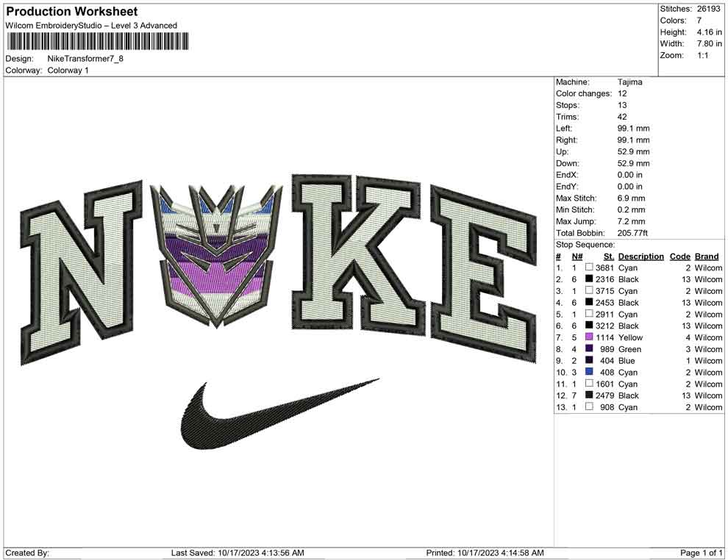Image resolution: width=728 pixels, height=560 pixels.
Task: Click the Right: label
Action: 567,140
